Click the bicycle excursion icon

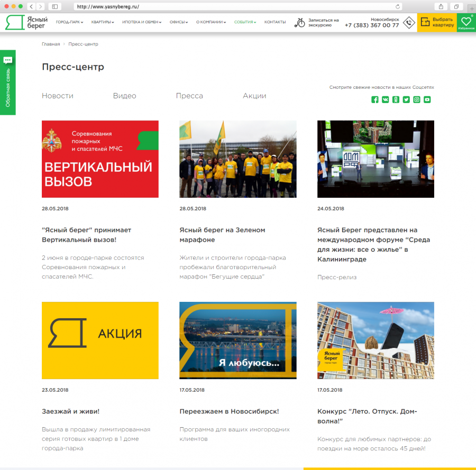coord(300,22)
